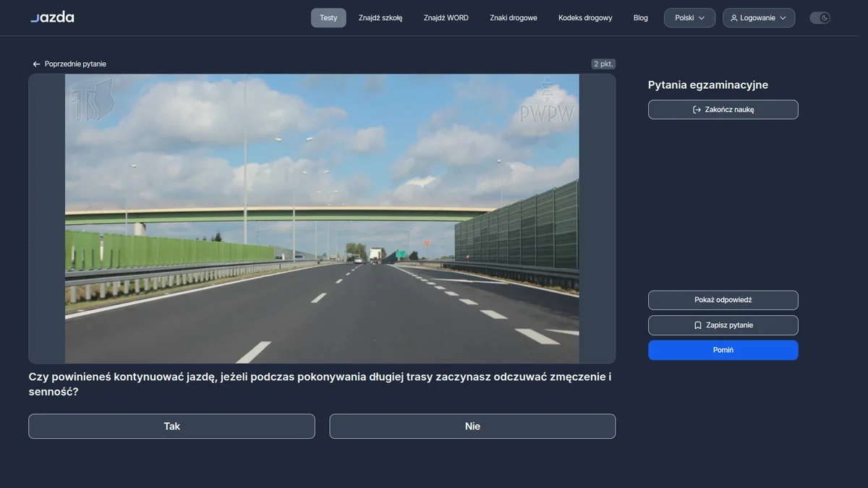Expand the Polski language dropdown
Image resolution: width=868 pixels, height=488 pixels.
tap(690, 18)
